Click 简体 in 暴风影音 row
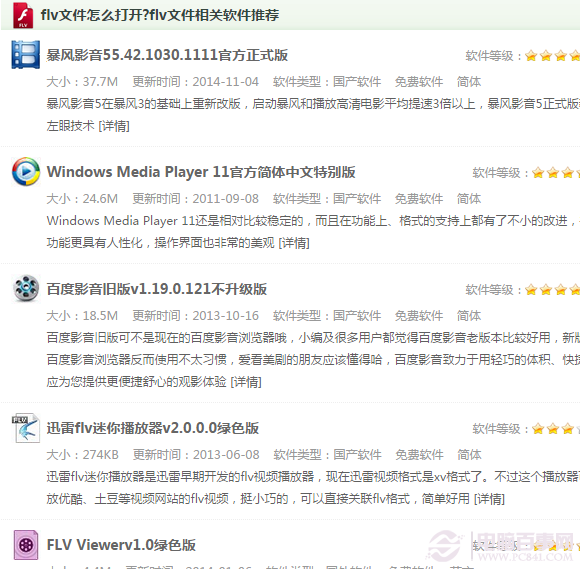This screenshot has width=580, height=569. pyautogui.click(x=469, y=82)
